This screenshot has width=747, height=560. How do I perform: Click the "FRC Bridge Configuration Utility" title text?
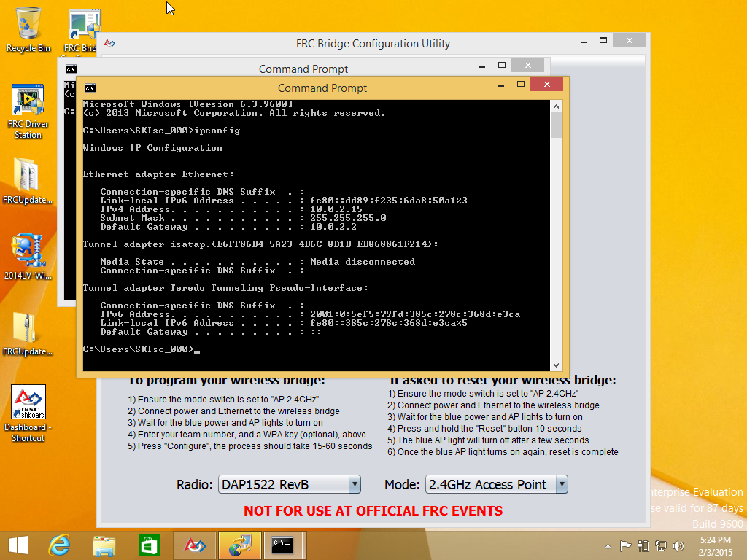tap(373, 44)
